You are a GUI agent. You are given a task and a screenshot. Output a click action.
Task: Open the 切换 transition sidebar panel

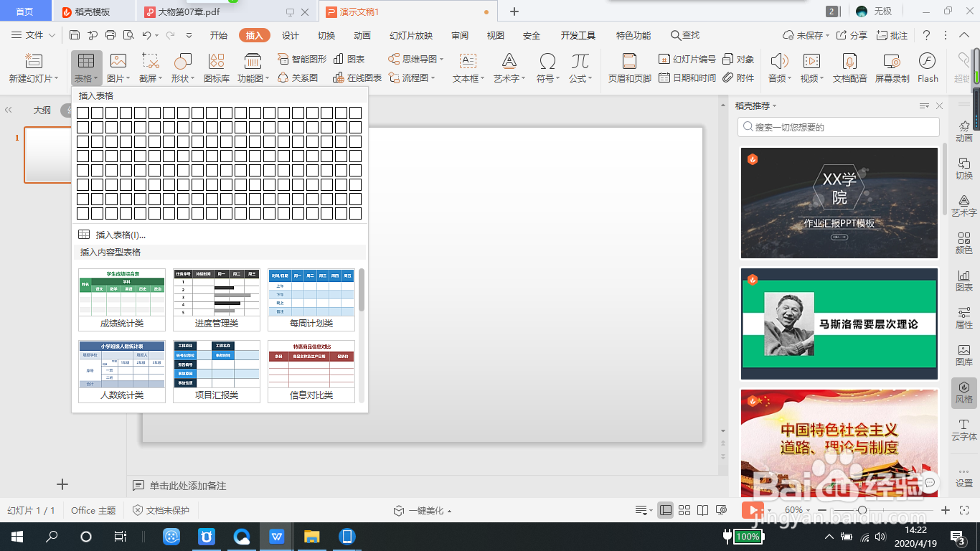(964, 169)
